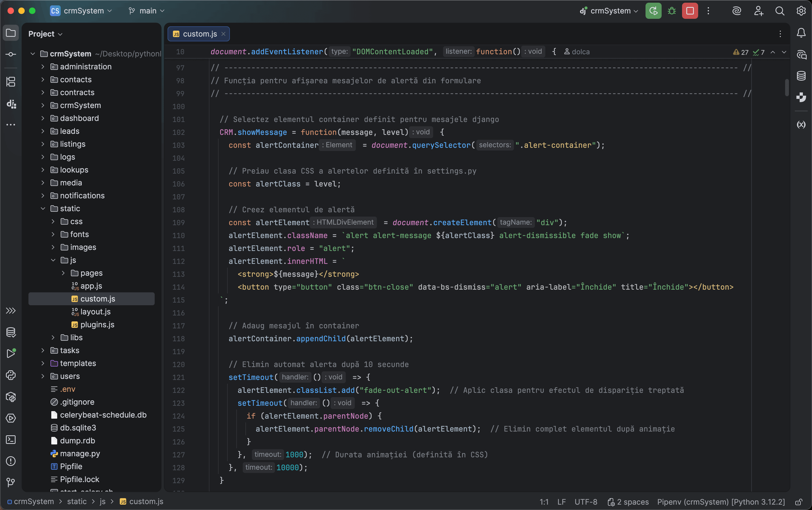Open the Structure tool window
Screen dimensions: 812x510
pyautogui.click(x=11, y=82)
